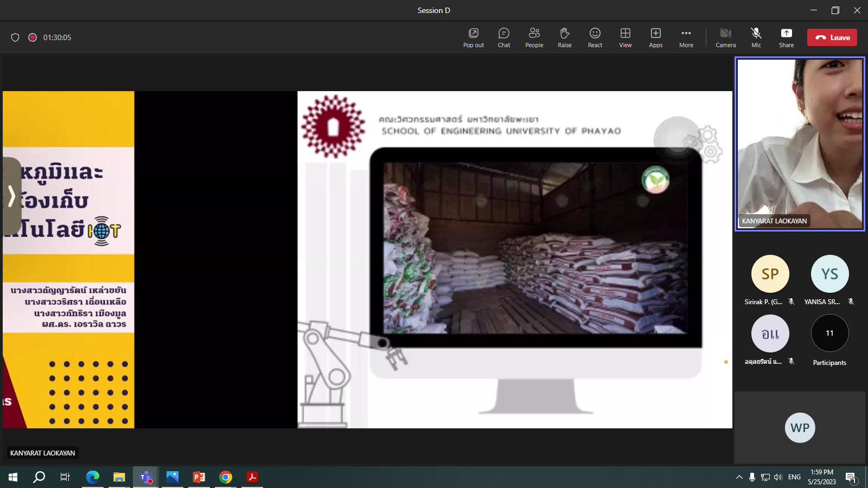Open the Pop out option
The height and width of the screenshot is (488, 868).
tap(473, 37)
